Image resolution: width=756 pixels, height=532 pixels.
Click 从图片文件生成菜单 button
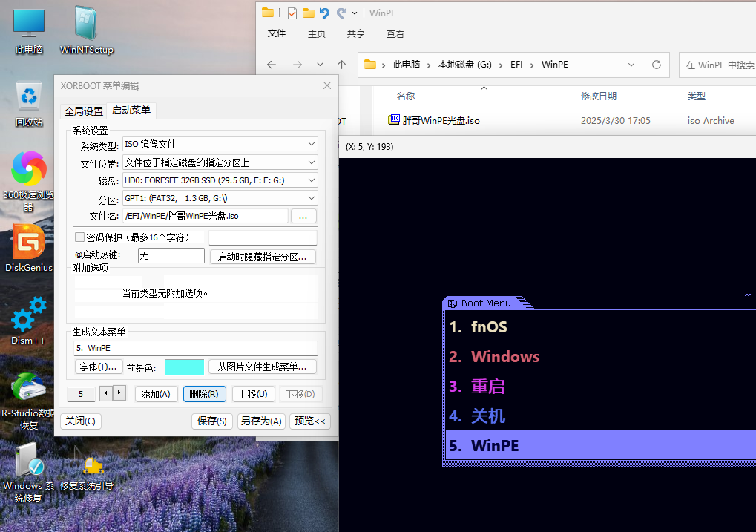click(263, 367)
